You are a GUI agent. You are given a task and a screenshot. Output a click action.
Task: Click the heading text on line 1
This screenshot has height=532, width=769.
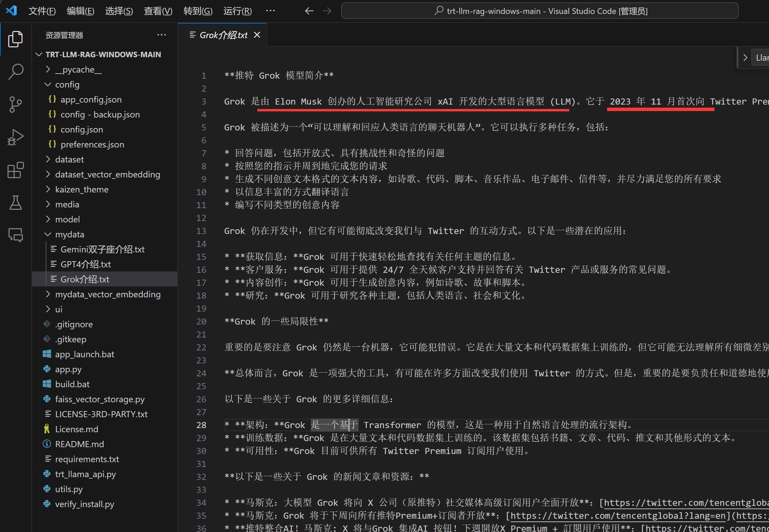coord(279,76)
